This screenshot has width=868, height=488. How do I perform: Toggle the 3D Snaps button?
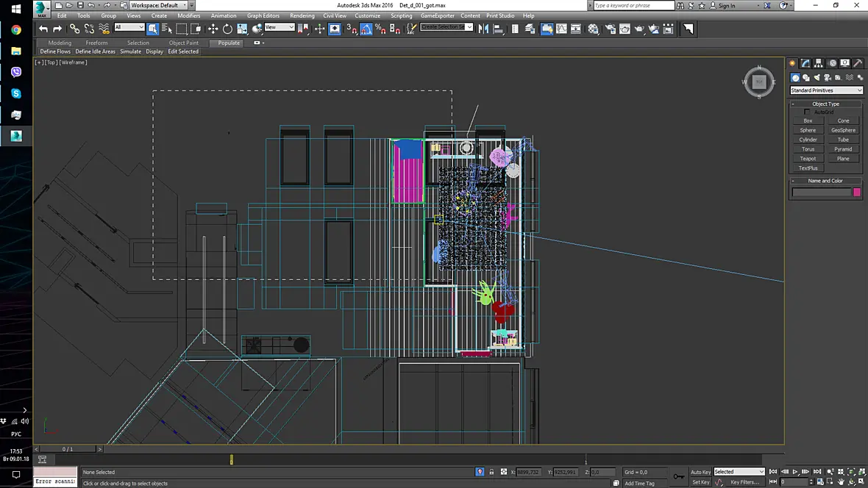pos(351,29)
